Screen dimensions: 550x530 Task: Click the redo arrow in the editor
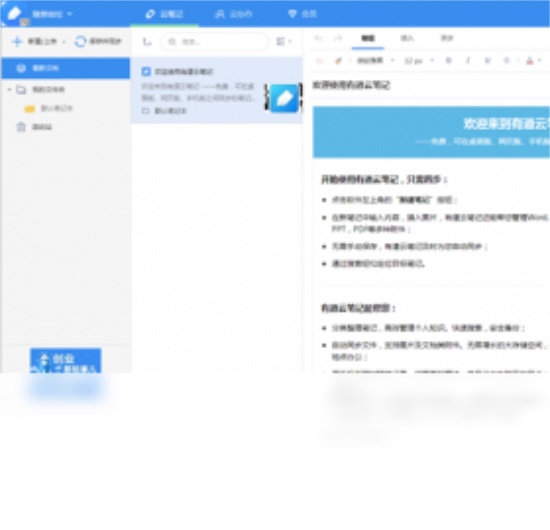tap(337, 38)
